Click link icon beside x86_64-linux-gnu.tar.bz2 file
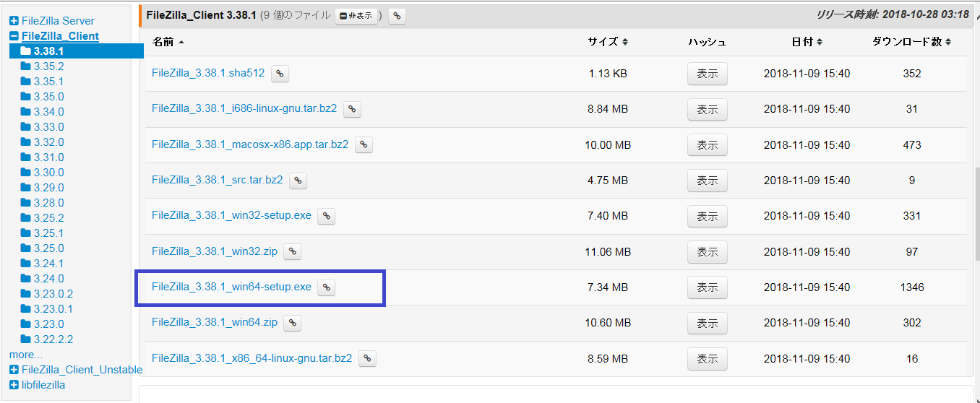The image size is (980, 403). click(367, 358)
